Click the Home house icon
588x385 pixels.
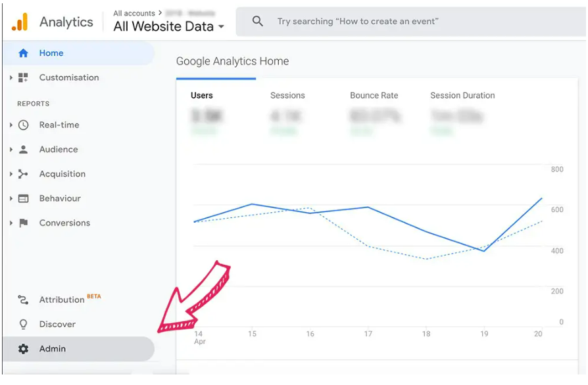[24, 53]
